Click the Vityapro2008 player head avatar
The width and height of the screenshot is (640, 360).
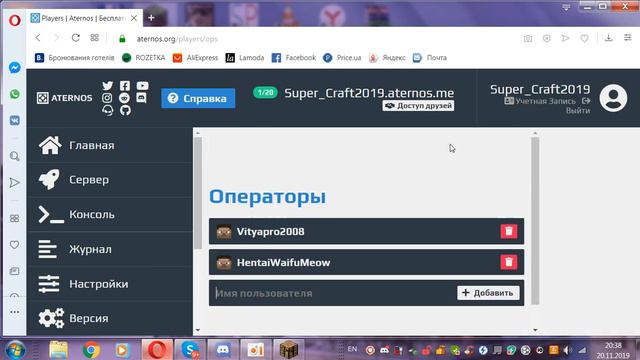point(224,231)
